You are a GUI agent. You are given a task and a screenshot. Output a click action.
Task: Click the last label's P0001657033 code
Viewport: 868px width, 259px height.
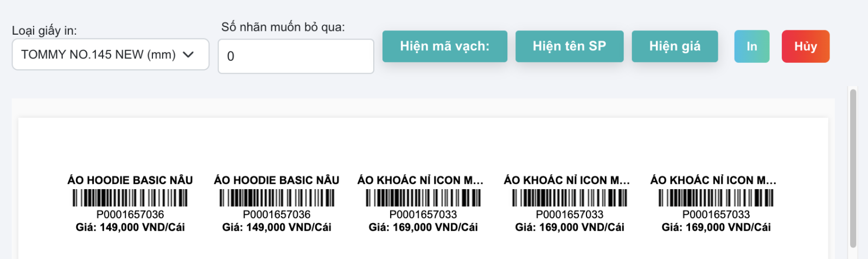716,215
